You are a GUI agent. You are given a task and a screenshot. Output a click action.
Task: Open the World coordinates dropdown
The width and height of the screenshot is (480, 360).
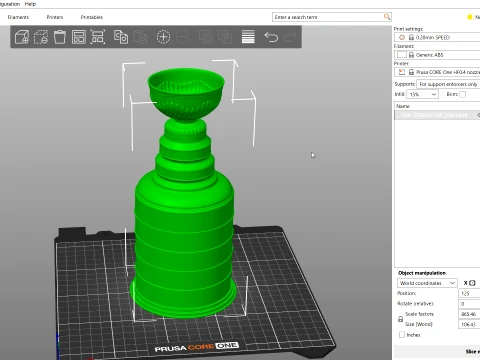point(427,283)
